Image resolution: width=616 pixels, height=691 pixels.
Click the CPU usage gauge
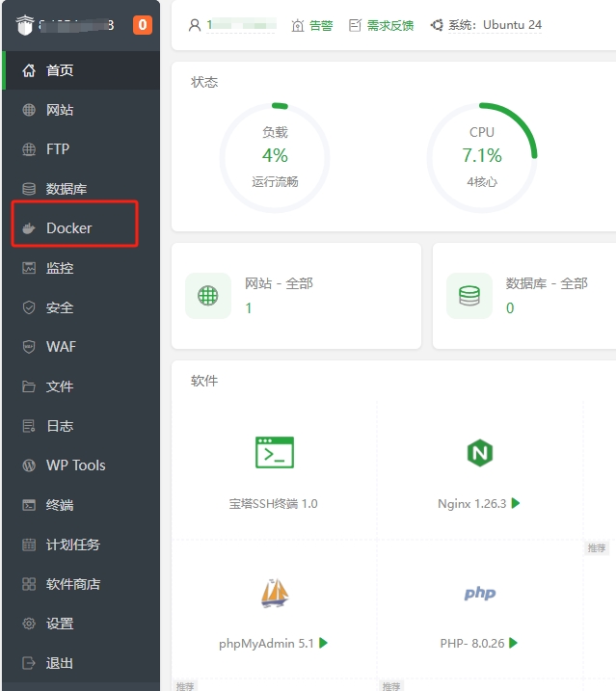[x=481, y=157]
